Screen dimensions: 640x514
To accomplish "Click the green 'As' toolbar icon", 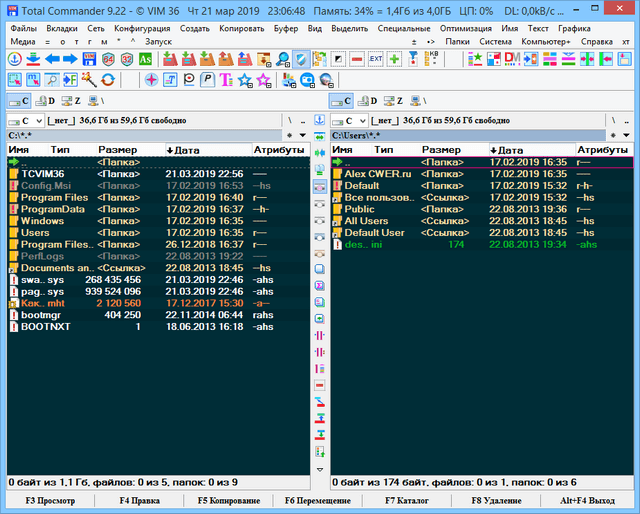I will pyautogui.click(x=147, y=59).
